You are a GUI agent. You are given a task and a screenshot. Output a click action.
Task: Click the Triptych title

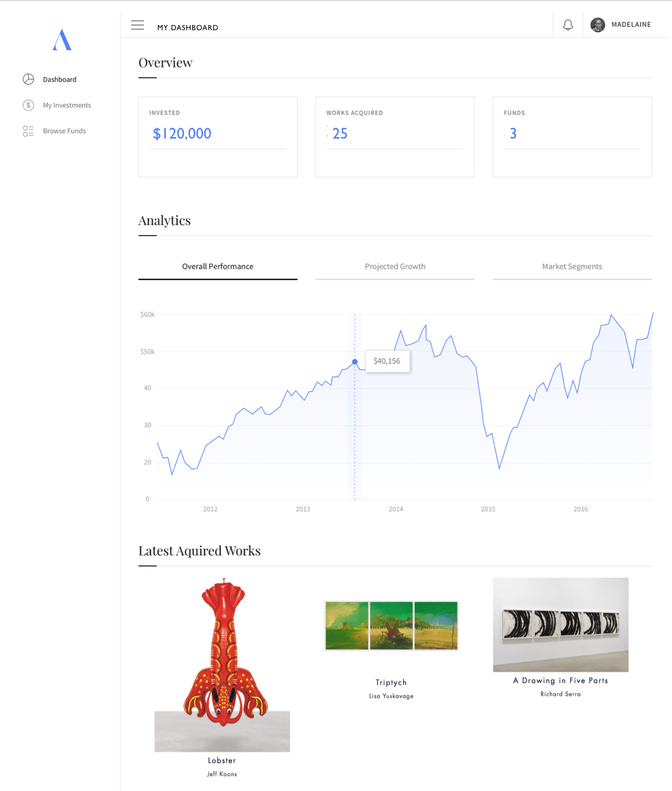coord(391,682)
